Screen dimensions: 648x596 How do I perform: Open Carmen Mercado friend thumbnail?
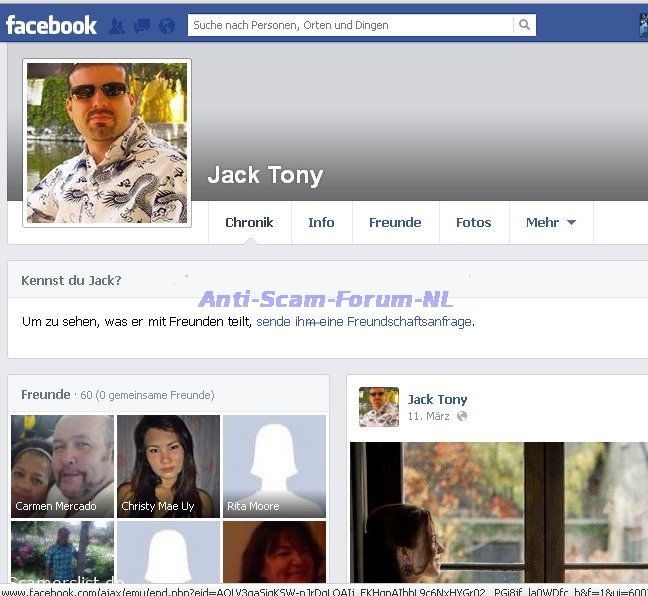click(x=62, y=465)
